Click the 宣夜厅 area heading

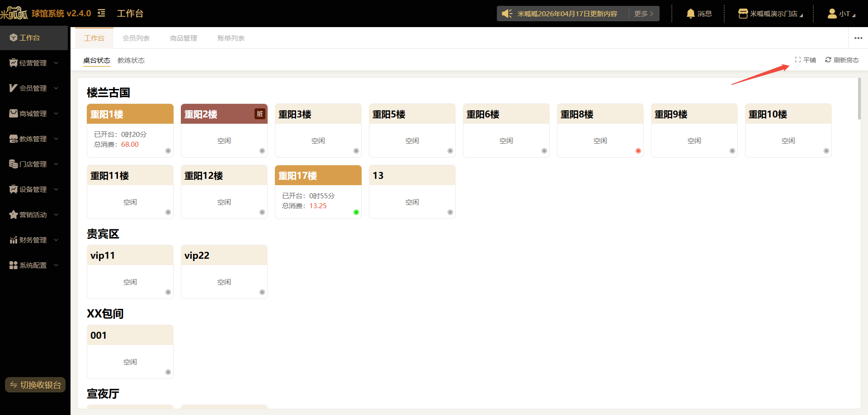click(x=103, y=394)
